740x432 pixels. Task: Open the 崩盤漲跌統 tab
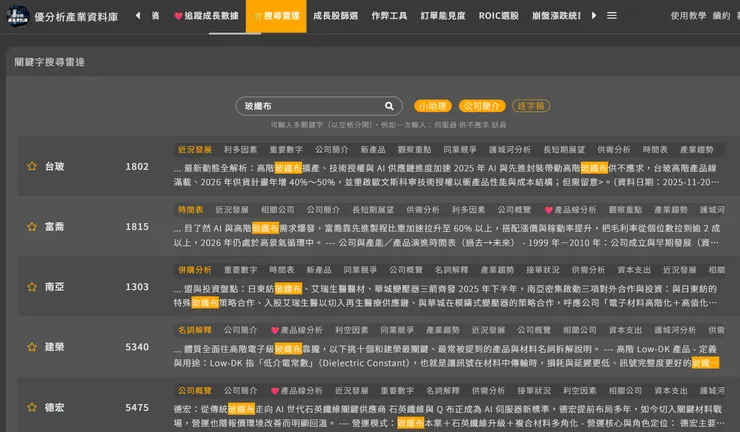556,16
